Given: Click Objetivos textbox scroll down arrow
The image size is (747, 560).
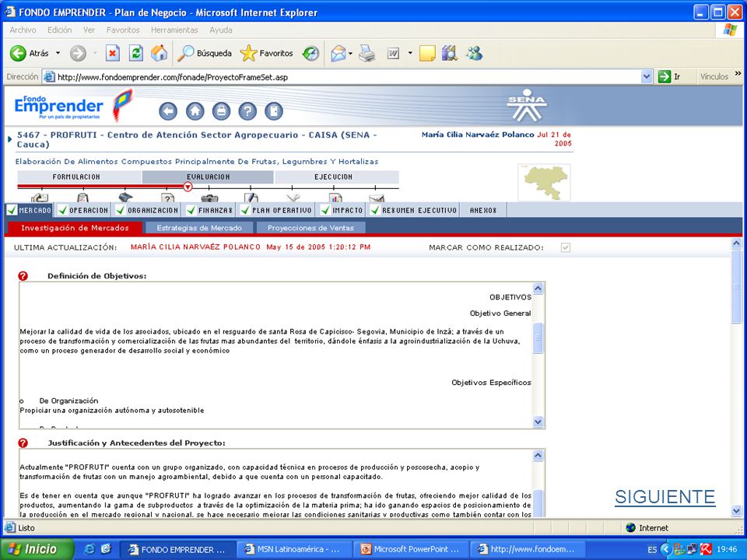Looking at the screenshot, I should click(x=538, y=422).
